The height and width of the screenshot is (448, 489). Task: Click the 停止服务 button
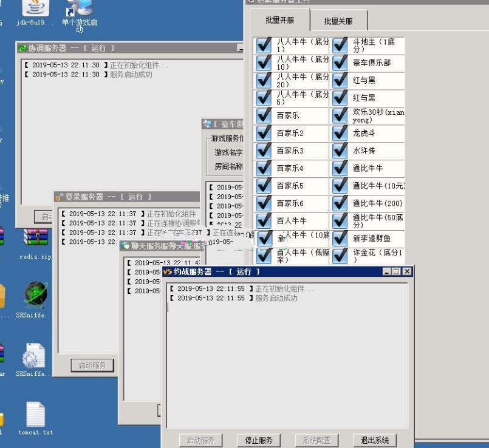[259, 440]
